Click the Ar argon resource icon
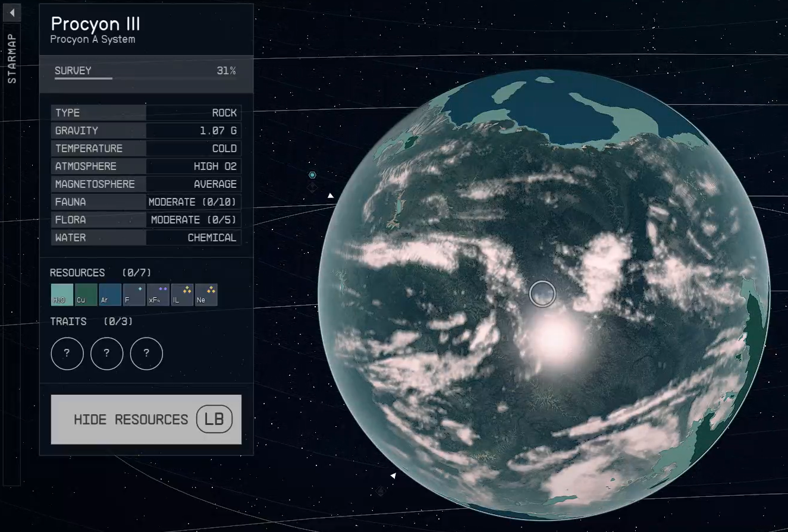This screenshot has width=788, height=532. pyautogui.click(x=110, y=295)
